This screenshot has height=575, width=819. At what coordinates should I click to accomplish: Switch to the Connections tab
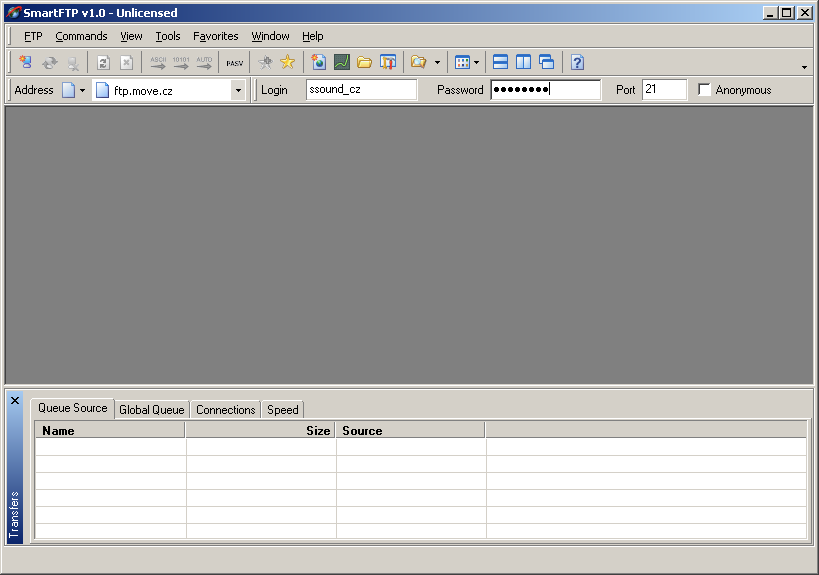pos(225,409)
